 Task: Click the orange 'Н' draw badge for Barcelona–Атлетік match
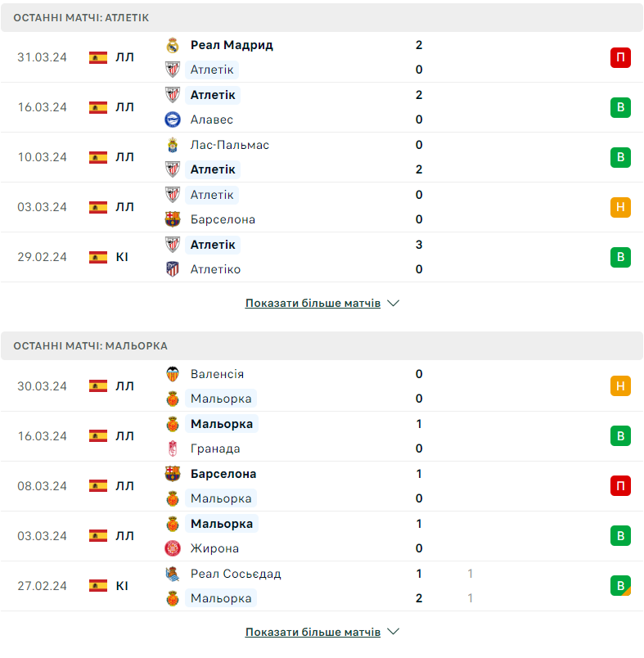tap(620, 207)
